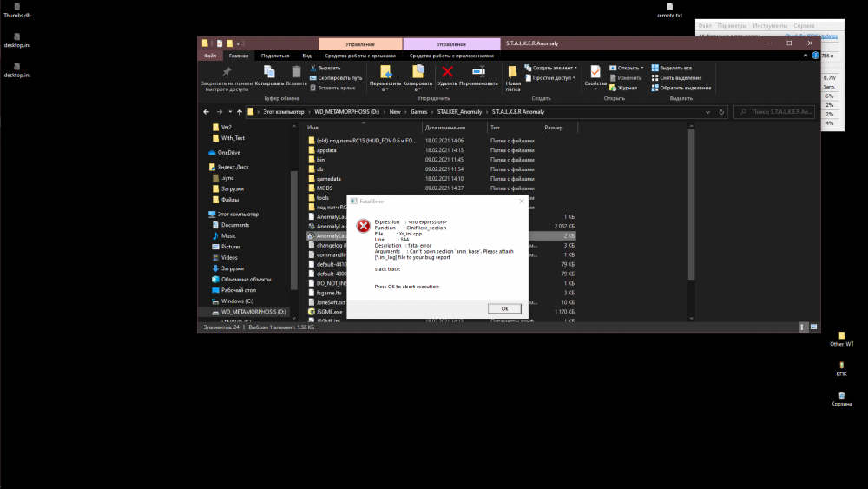Click the Вставить ribbon icon
The height and width of the screenshot is (489, 868).
click(296, 72)
